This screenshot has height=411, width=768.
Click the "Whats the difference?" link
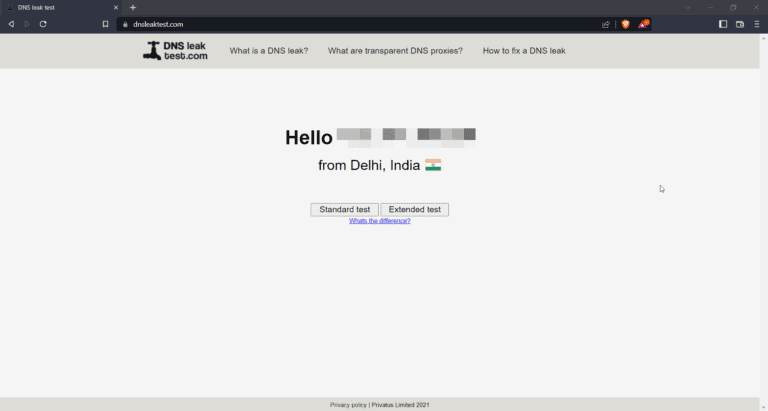(x=379, y=221)
